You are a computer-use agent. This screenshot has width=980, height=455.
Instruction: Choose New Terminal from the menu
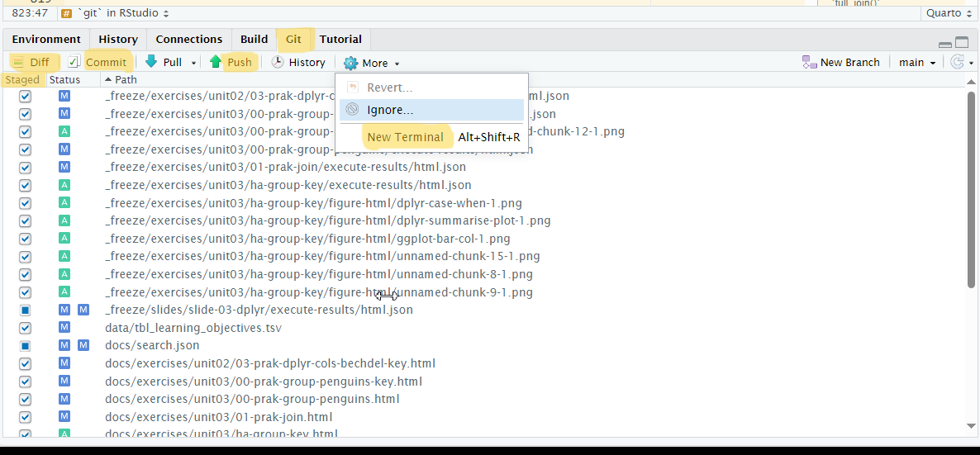pos(405,137)
